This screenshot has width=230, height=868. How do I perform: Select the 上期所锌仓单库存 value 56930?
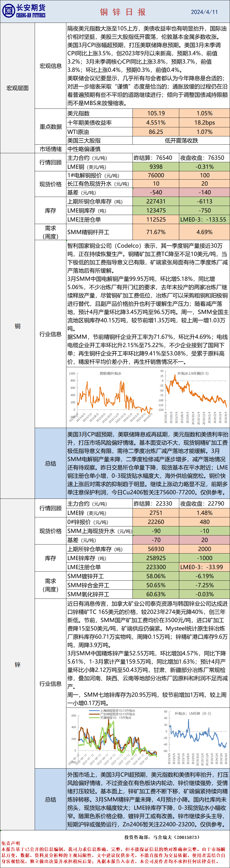[x=156, y=549]
